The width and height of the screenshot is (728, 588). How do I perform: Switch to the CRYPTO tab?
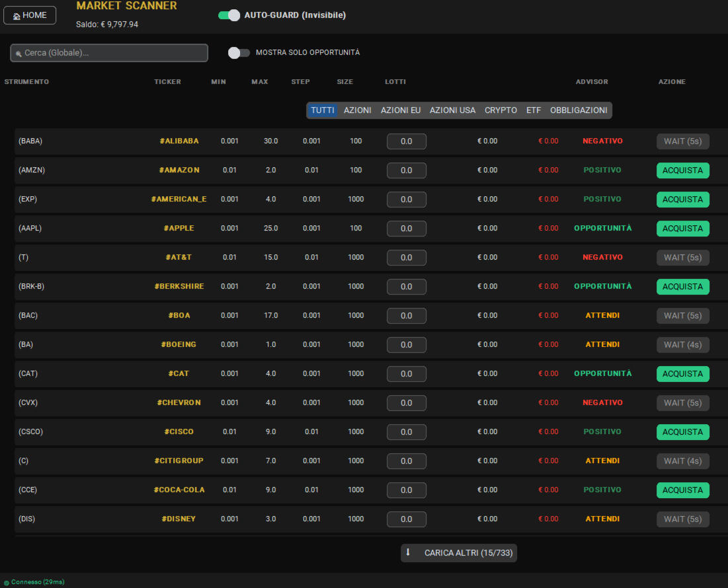point(501,110)
